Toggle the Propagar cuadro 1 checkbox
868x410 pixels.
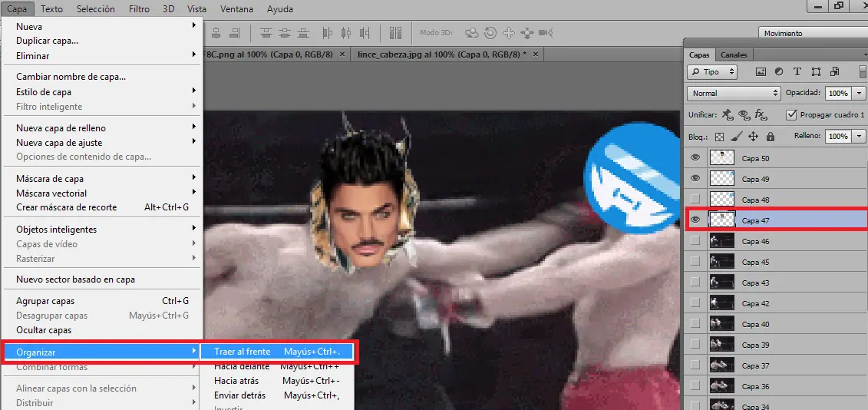[x=791, y=114]
